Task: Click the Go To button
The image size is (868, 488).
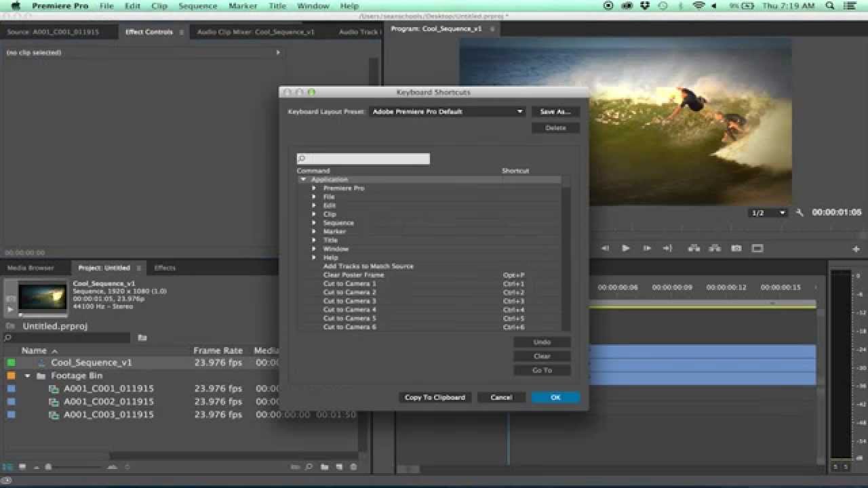Action: 542,370
